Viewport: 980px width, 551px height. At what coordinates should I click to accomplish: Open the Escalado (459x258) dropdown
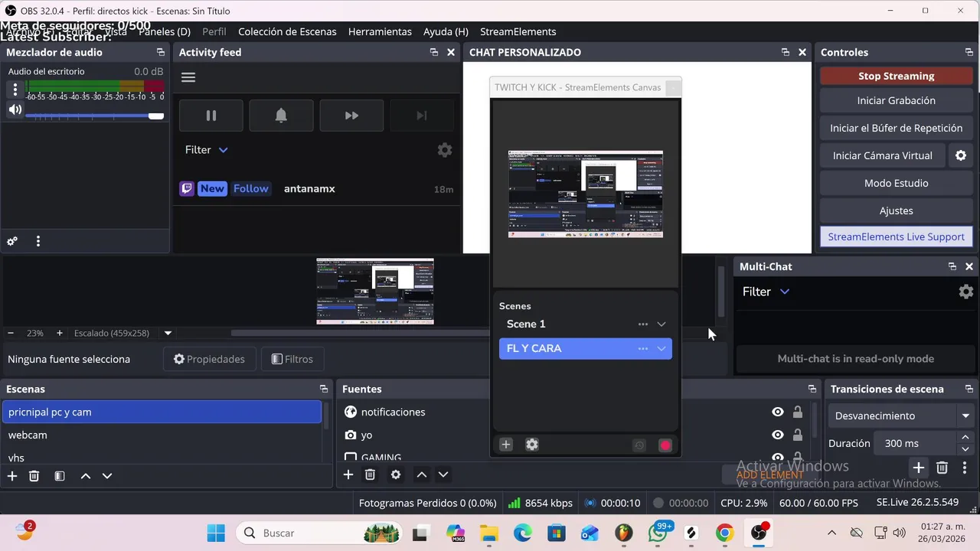168,333
